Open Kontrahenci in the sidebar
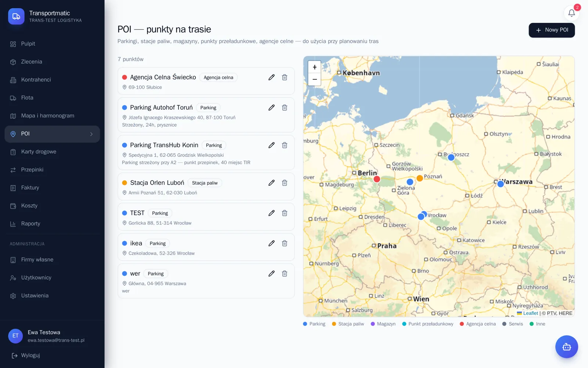 tap(52, 80)
